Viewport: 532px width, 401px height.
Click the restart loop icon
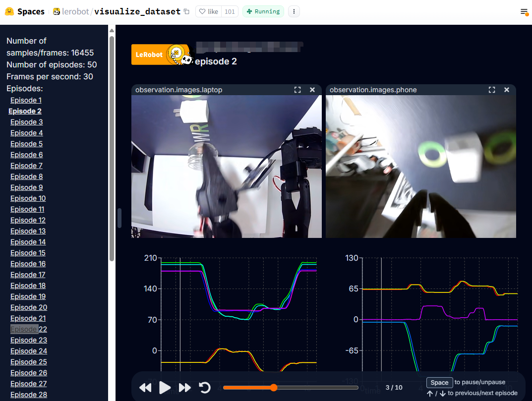pos(205,388)
